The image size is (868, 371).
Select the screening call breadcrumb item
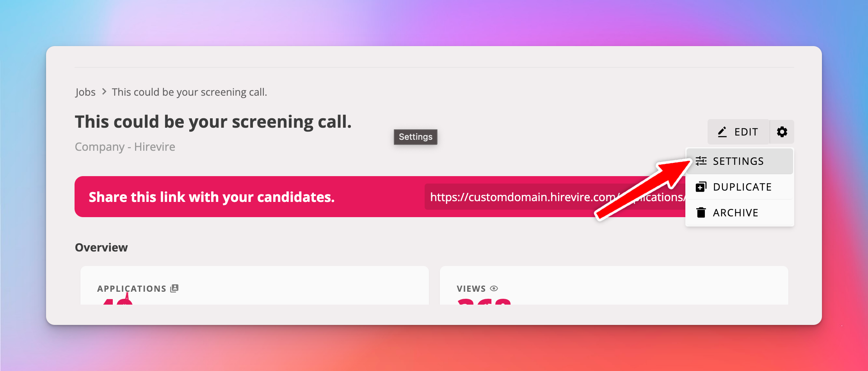(189, 92)
